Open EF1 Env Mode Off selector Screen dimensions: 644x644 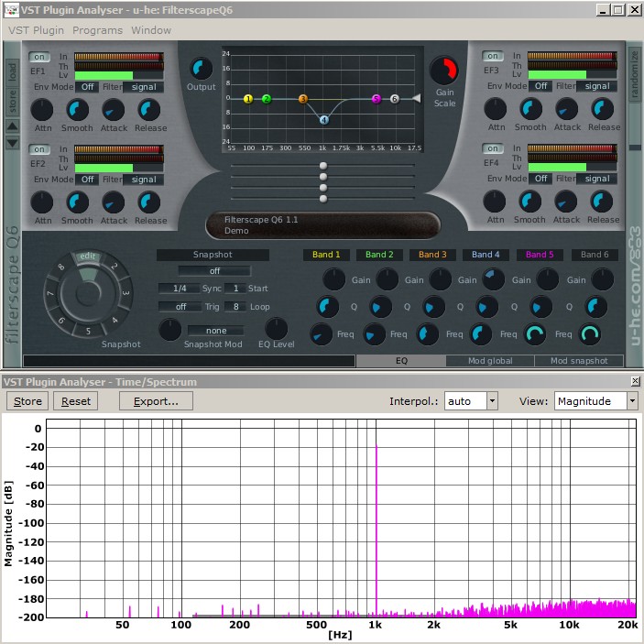(x=87, y=87)
